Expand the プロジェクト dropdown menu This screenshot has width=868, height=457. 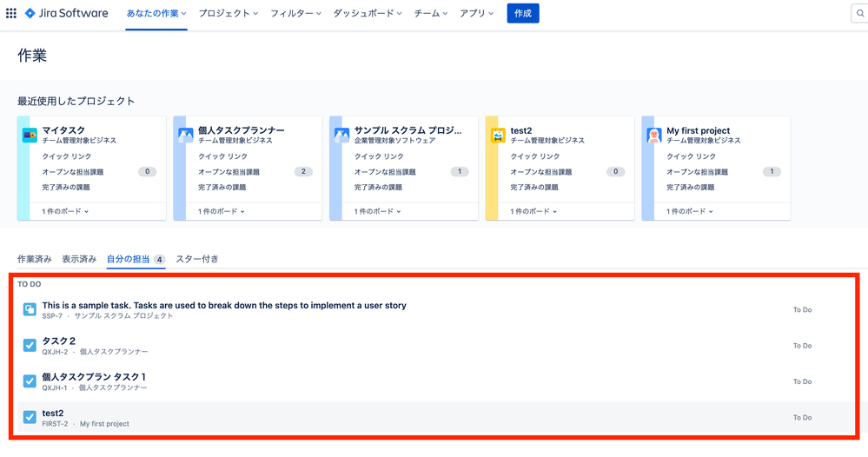pos(228,13)
